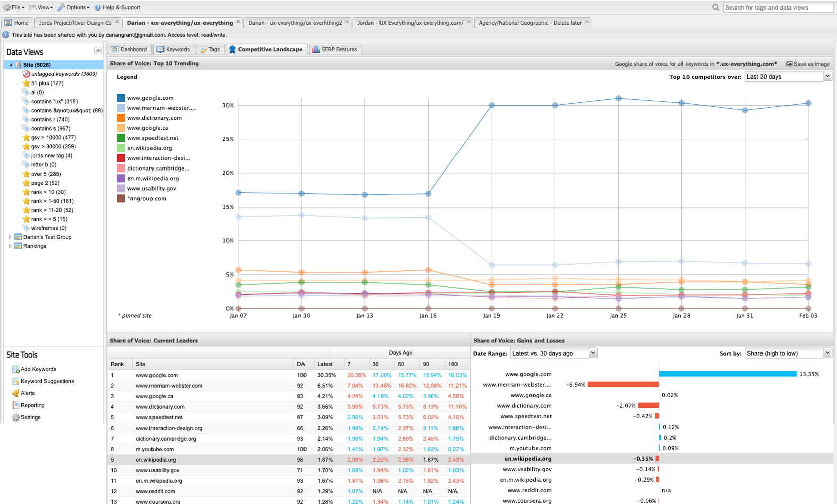Click the star icon for rank < 10 (30)
Image resolution: width=837 pixels, height=504 pixels.
click(x=26, y=192)
